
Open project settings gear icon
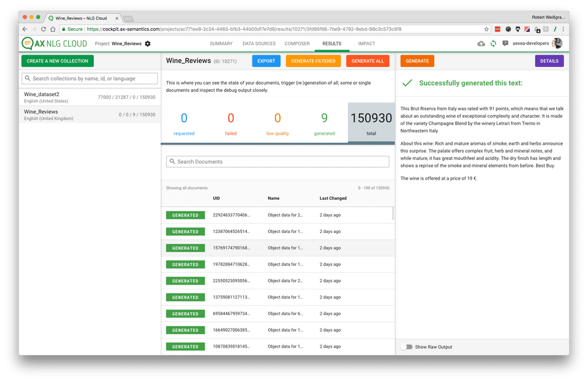point(148,44)
